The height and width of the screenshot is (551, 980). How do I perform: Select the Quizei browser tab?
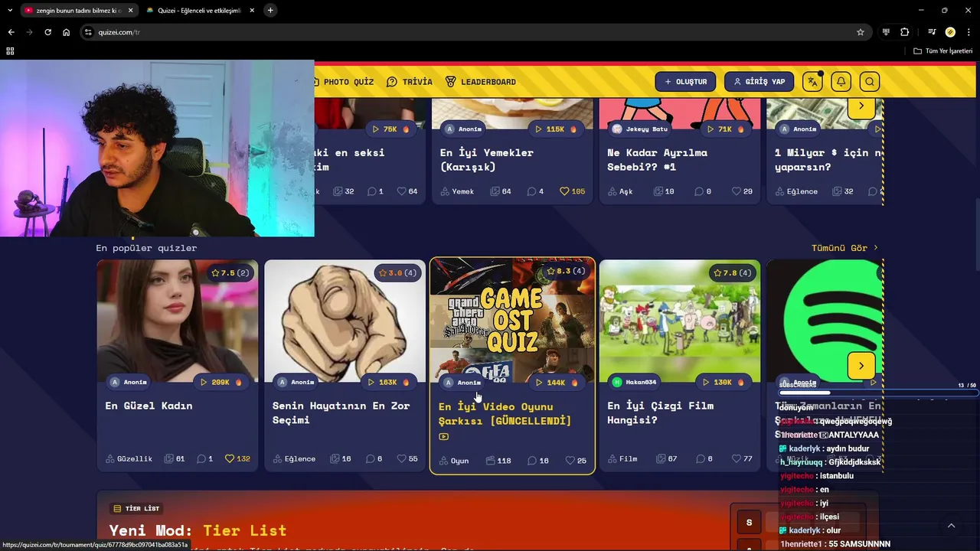pyautogui.click(x=201, y=11)
